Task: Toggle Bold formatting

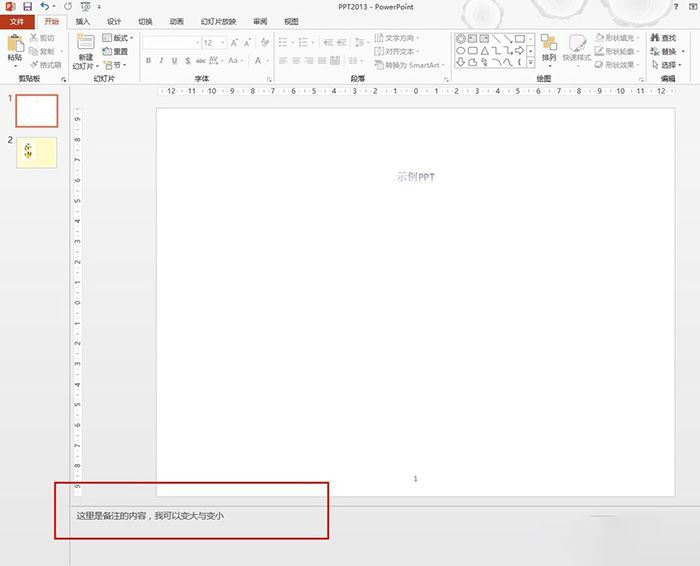Action: click(x=148, y=61)
